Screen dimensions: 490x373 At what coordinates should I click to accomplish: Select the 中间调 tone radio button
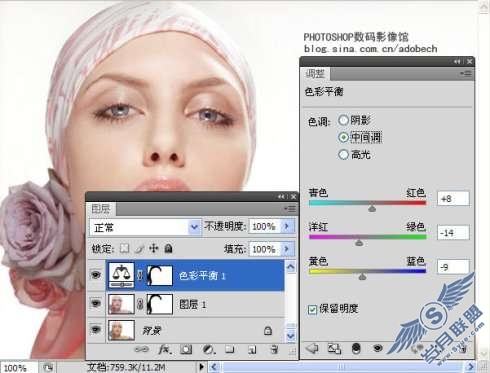(x=343, y=137)
